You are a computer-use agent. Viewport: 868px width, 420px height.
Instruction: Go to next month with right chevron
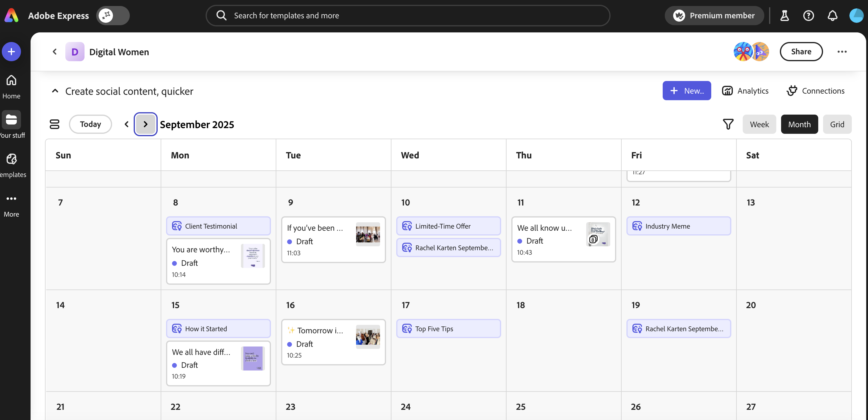146,124
